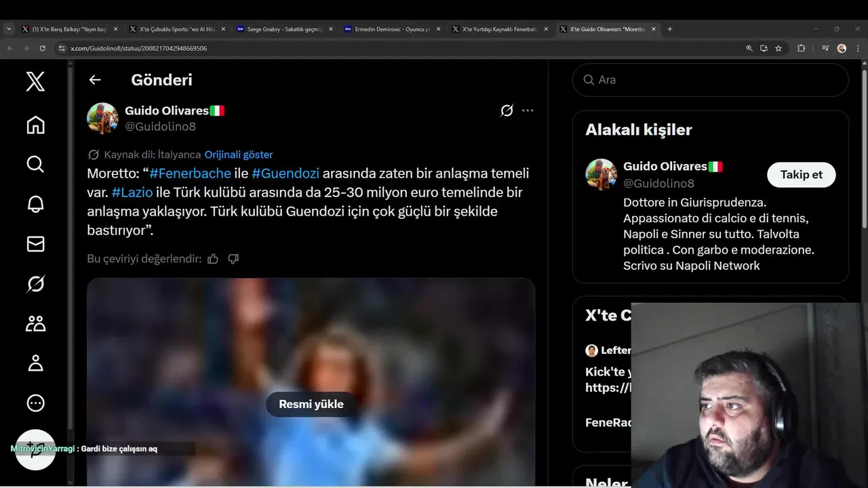
Task: Click the address bar URL
Action: click(x=138, y=48)
